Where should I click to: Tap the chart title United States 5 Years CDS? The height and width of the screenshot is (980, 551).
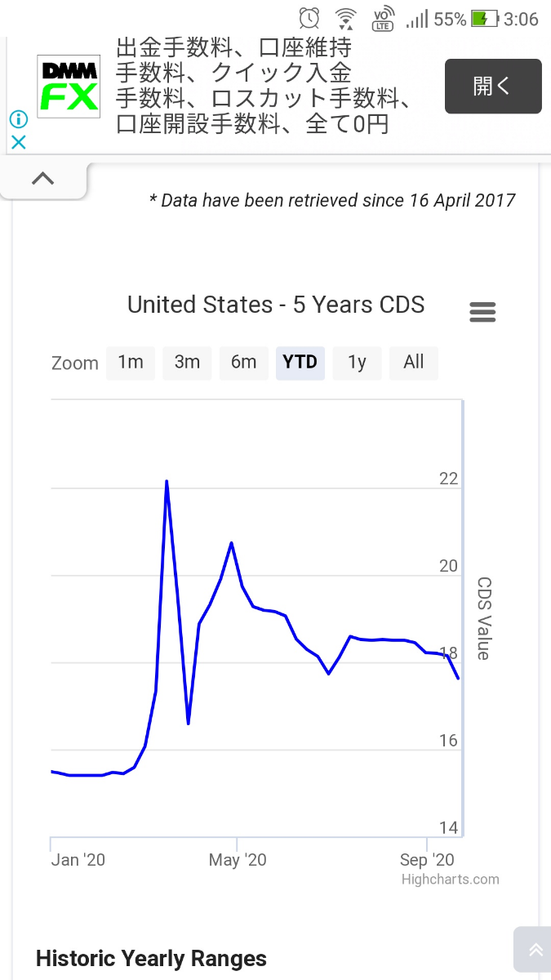276,305
